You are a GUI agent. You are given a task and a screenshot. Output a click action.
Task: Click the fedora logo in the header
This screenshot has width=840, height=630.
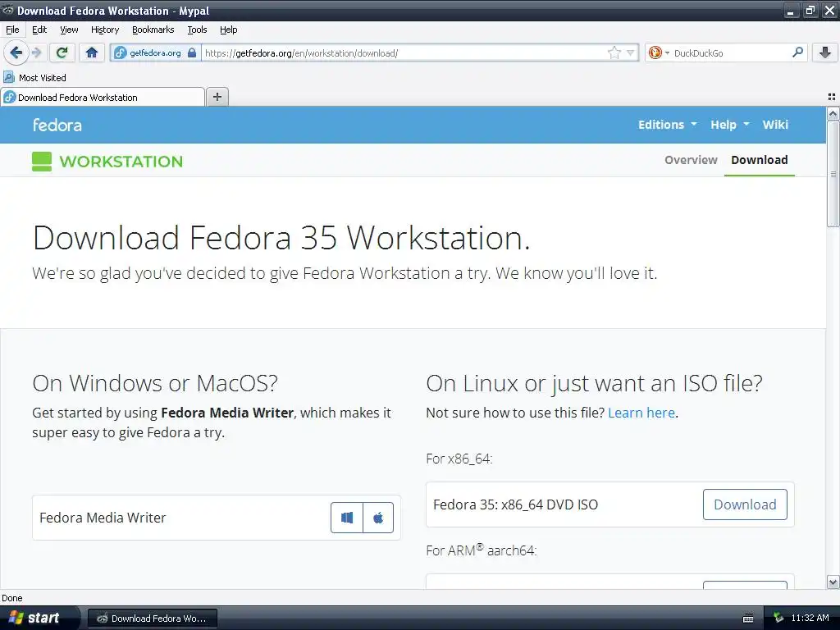pos(57,125)
